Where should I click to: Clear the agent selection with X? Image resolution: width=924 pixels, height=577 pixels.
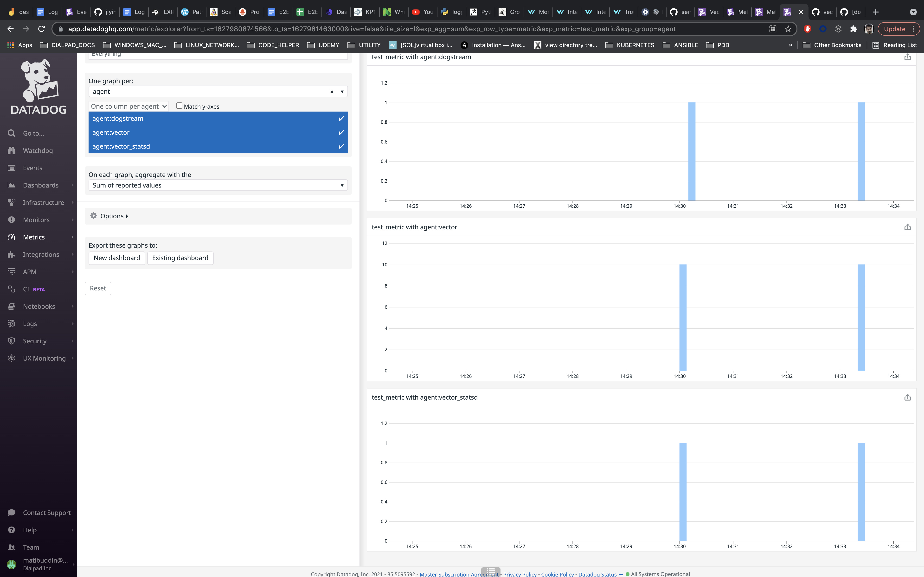[x=332, y=92]
